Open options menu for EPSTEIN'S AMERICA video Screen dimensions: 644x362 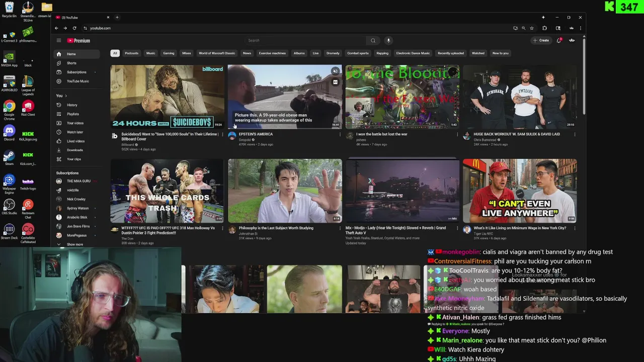(340, 135)
